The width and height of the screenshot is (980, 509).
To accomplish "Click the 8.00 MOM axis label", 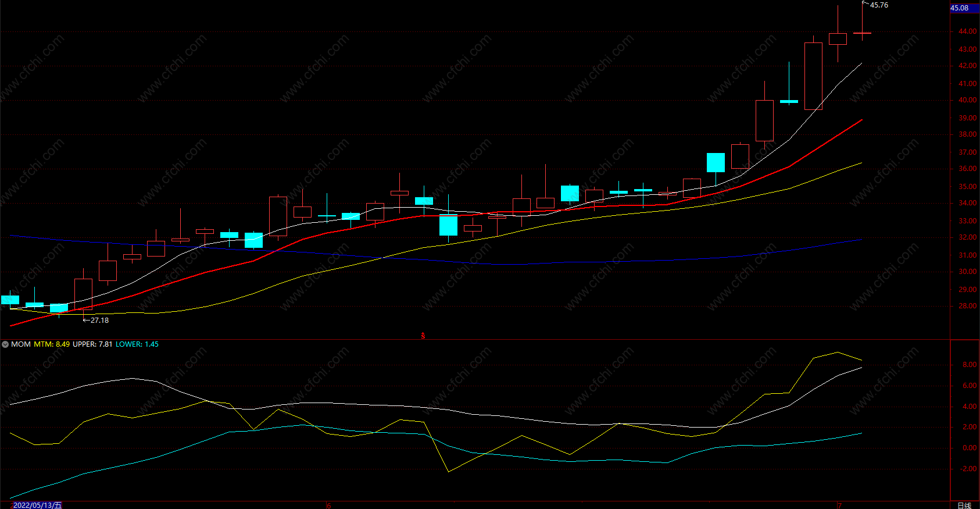I will [x=970, y=365].
